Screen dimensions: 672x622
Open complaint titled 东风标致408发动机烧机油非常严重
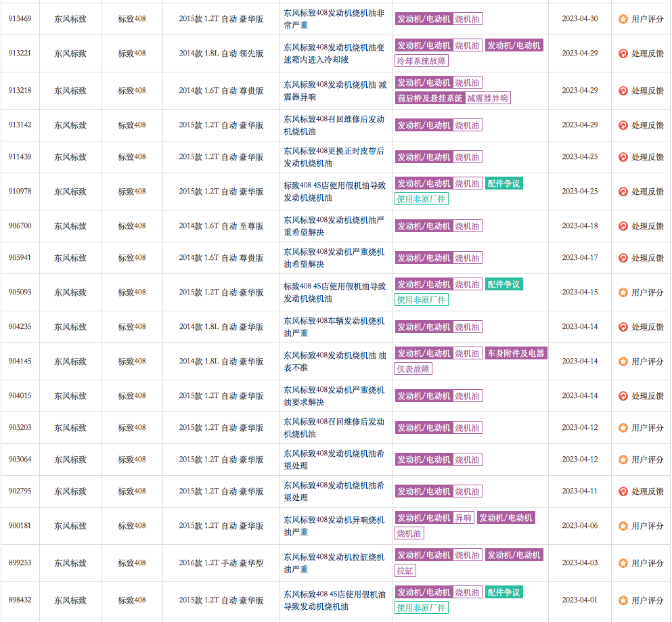[334, 19]
